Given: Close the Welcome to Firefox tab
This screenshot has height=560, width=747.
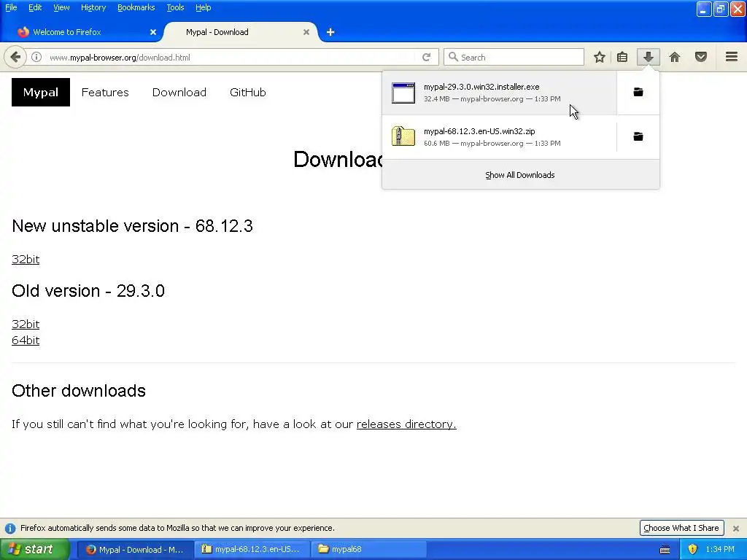Looking at the screenshot, I should pyautogui.click(x=153, y=32).
